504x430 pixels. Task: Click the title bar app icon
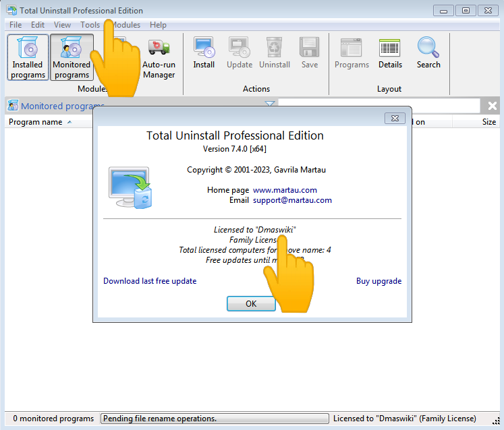(11, 10)
